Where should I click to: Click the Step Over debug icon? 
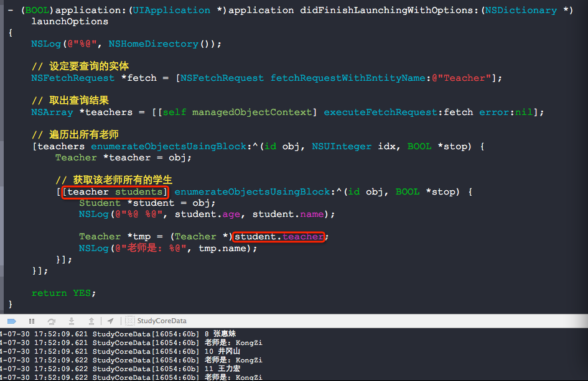click(x=52, y=321)
